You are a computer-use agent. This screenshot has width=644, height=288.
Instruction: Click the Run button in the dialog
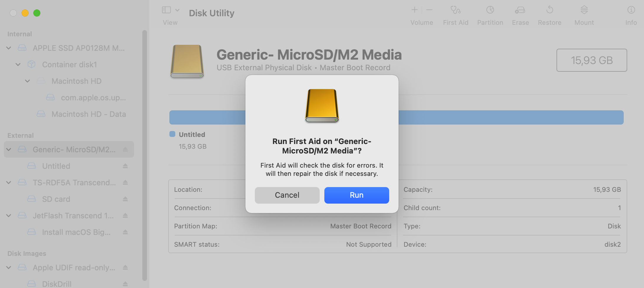(x=356, y=195)
